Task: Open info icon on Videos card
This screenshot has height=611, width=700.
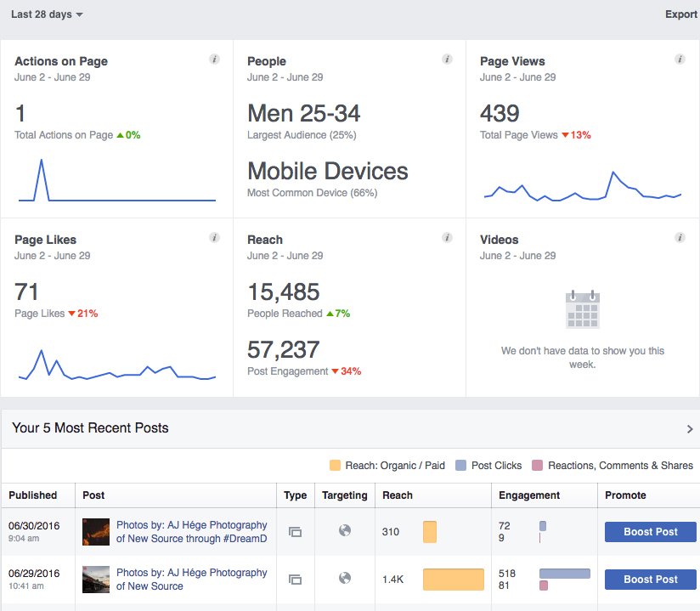Action: 680,238
